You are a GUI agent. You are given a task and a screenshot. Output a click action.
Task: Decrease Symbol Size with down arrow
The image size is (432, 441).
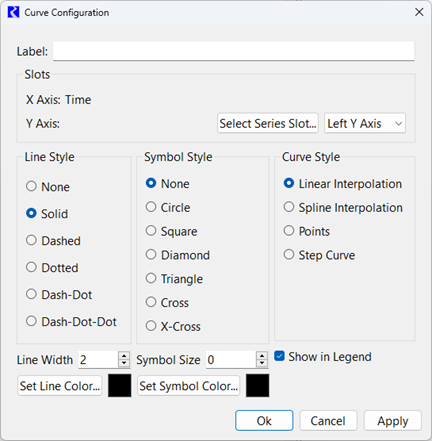[262, 363]
